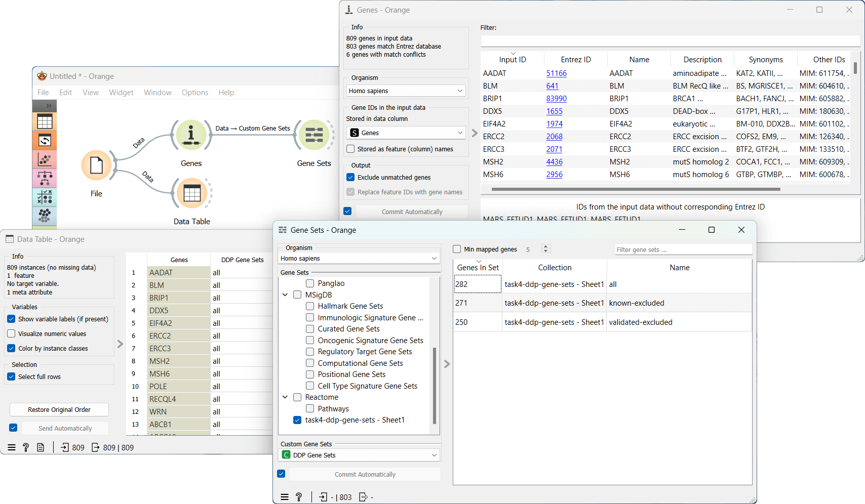
Task: Collapse the MSigDB tree node
Action: 285,295
